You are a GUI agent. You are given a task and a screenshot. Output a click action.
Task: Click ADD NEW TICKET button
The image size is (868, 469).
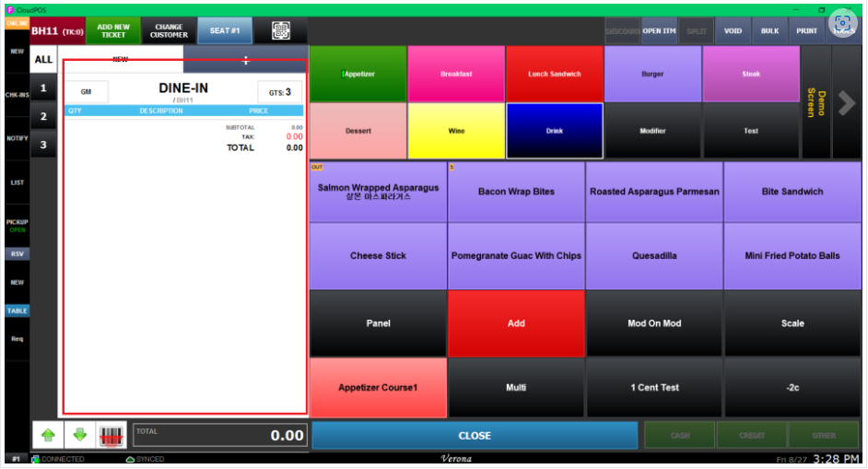point(113,30)
